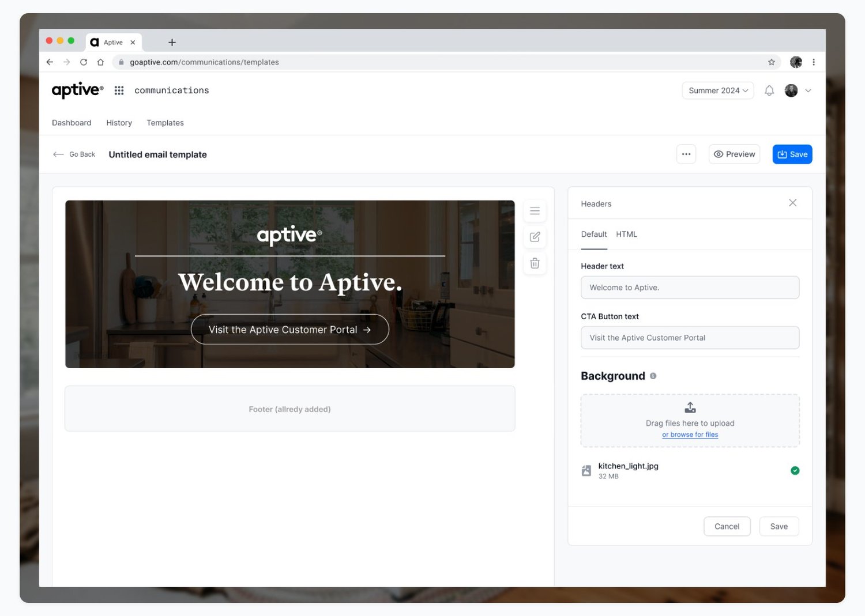The image size is (865, 616).
Task: Click the browser address bar URL
Action: click(204, 62)
